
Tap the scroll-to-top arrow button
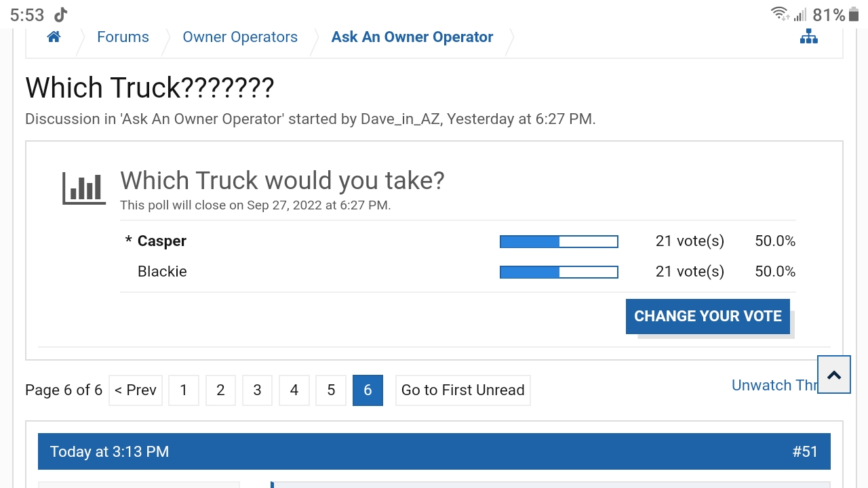[x=833, y=375]
